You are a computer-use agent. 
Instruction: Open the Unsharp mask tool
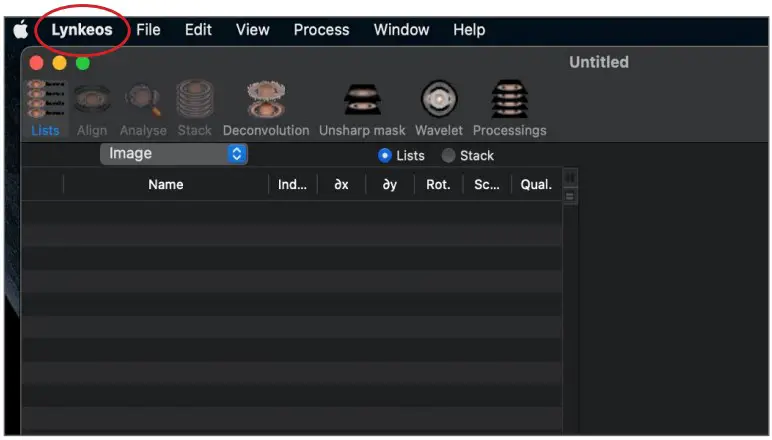(362, 108)
